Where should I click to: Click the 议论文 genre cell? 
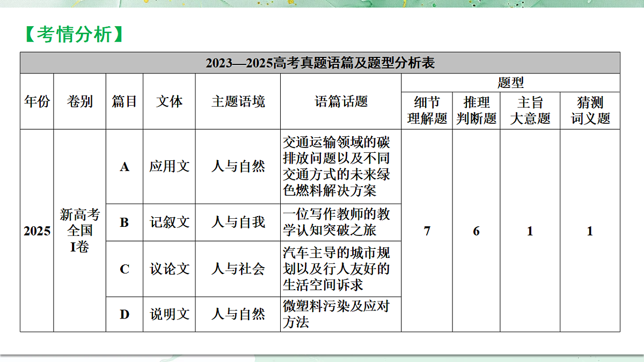[x=170, y=269]
